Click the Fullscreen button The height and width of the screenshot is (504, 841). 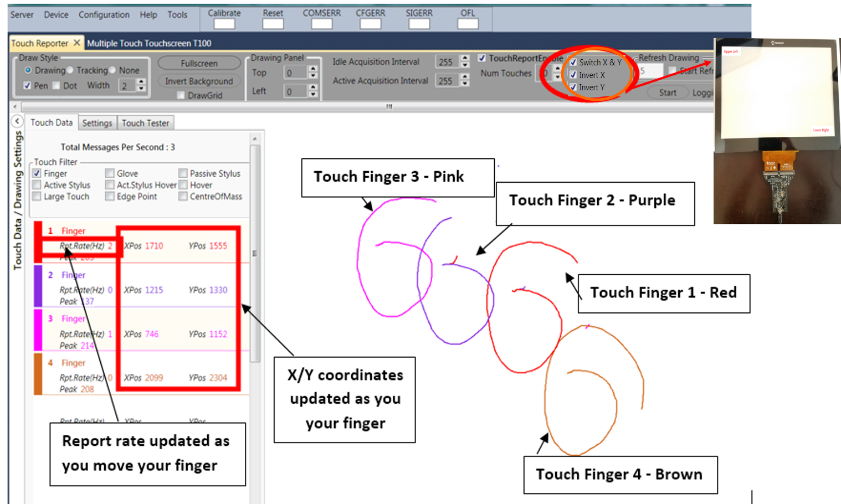198,63
